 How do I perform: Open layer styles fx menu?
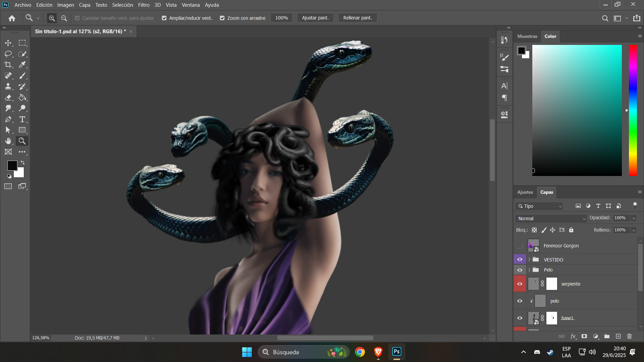(x=573, y=336)
